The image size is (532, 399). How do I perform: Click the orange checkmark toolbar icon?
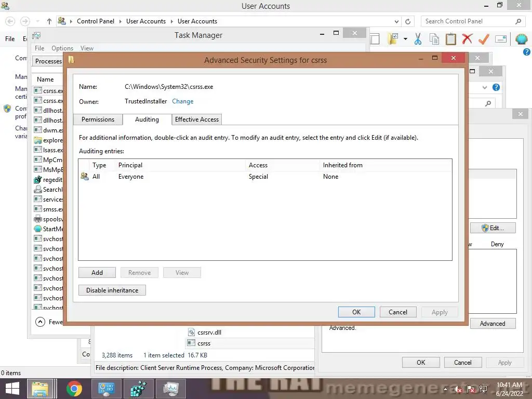click(x=484, y=39)
